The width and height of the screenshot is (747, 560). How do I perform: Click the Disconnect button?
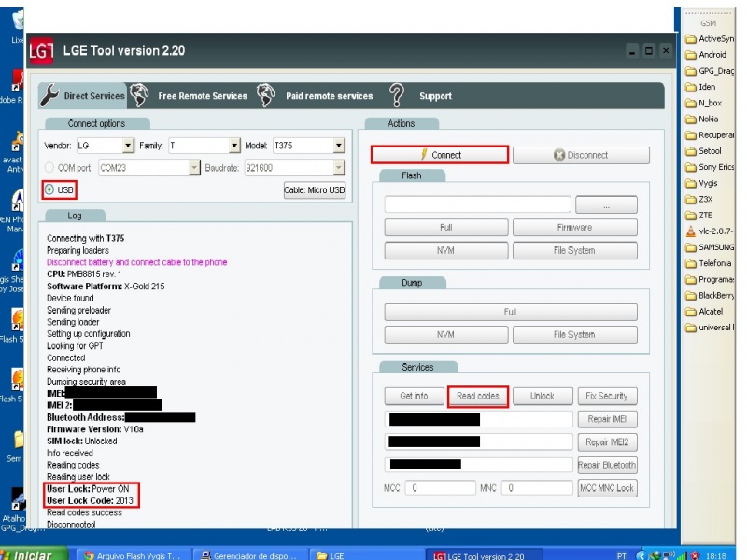[x=581, y=155]
